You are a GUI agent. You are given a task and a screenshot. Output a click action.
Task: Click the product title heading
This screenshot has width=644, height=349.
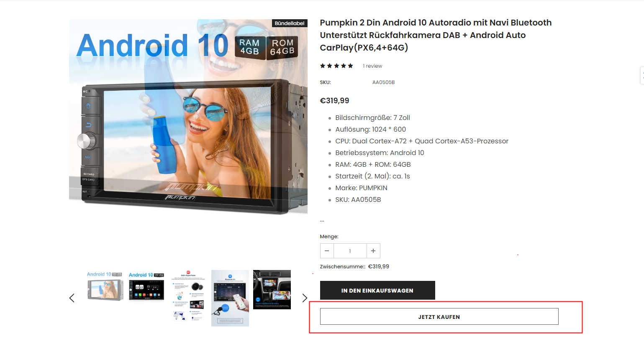click(436, 35)
